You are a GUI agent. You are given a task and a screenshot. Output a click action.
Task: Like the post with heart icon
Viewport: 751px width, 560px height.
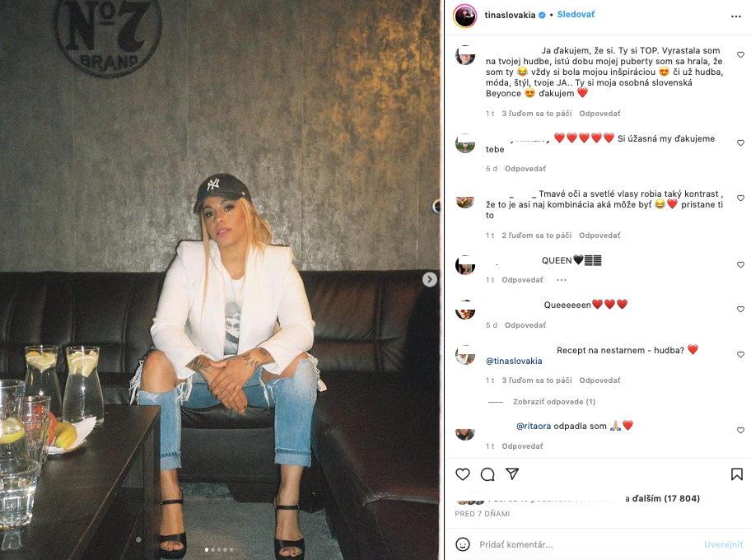click(462, 474)
